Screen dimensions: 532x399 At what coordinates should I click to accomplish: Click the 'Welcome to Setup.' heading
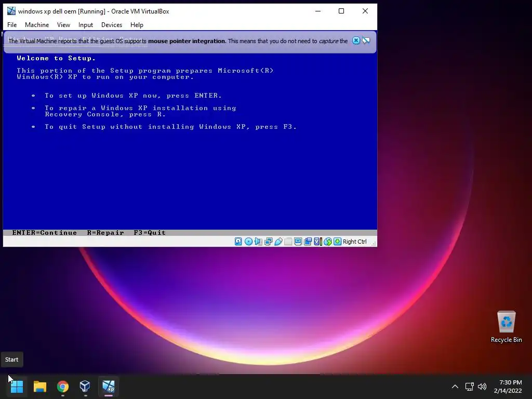click(56, 58)
